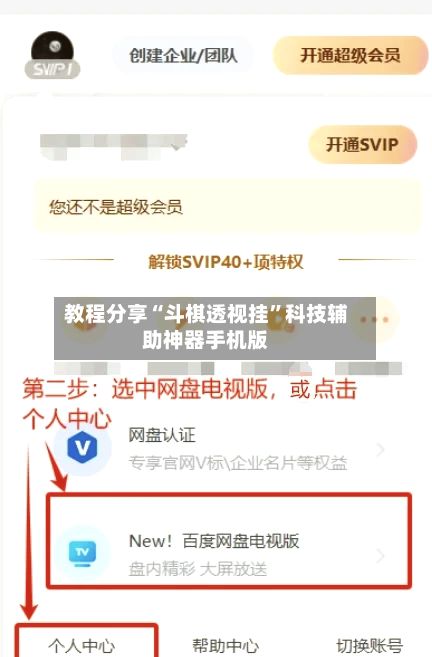This screenshot has height=657, width=432.
Task: Click 您还不是超级会员 banner
Action: [x=228, y=206]
